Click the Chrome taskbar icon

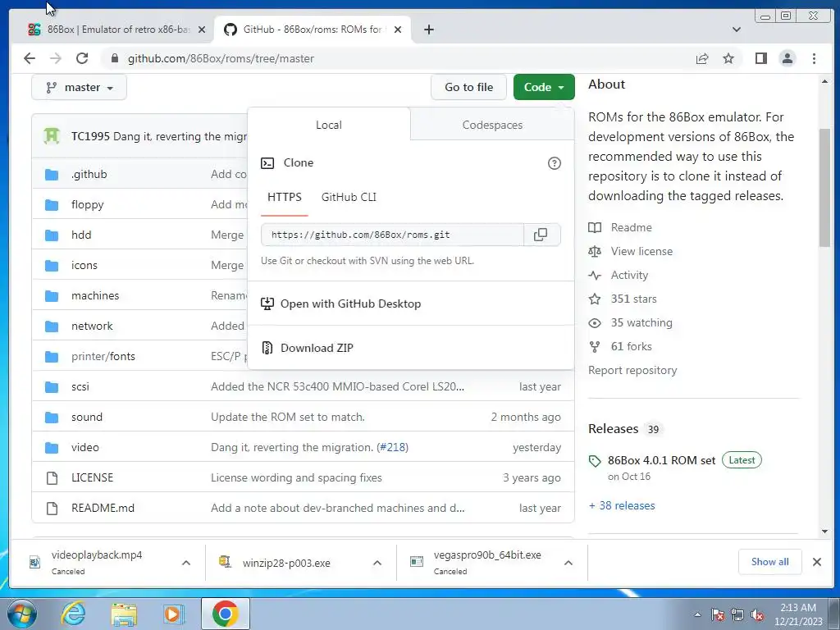tap(225, 614)
